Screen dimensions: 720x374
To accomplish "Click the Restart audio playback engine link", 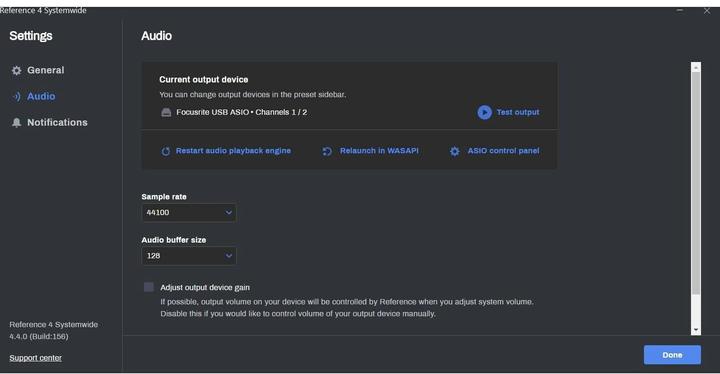I will point(233,151).
